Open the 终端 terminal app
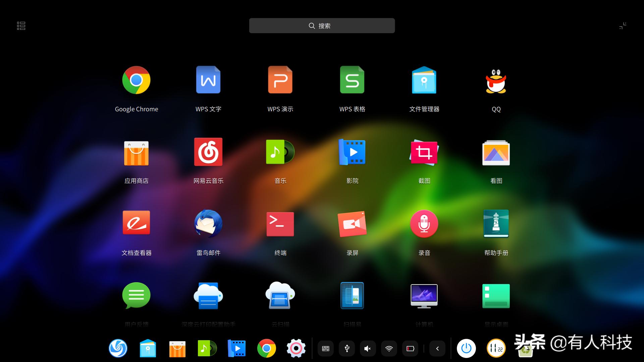Image resolution: width=644 pixels, height=362 pixels. point(280,224)
